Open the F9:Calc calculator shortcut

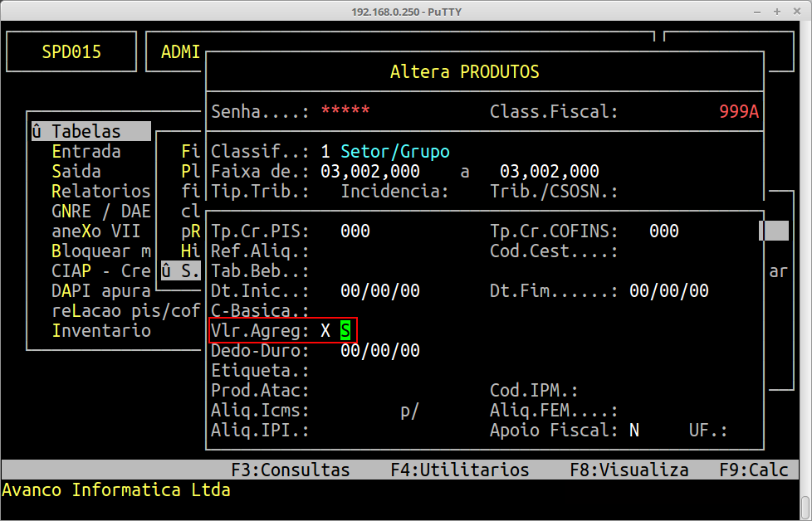point(754,470)
